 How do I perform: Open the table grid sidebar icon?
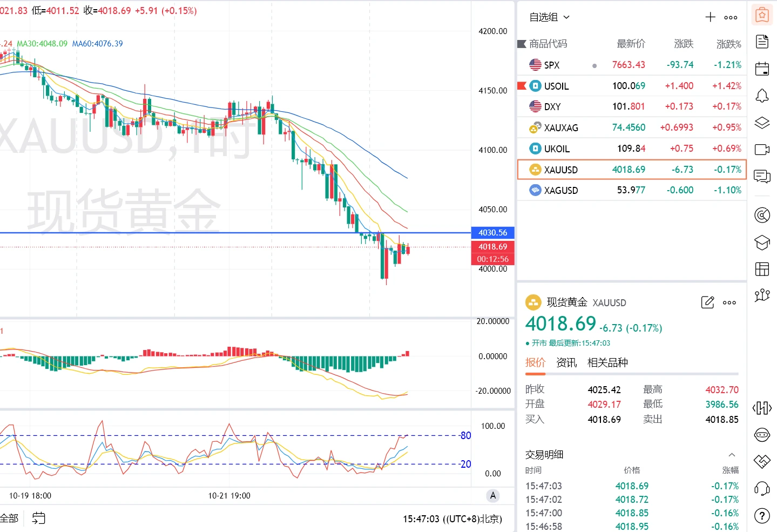[x=762, y=268]
